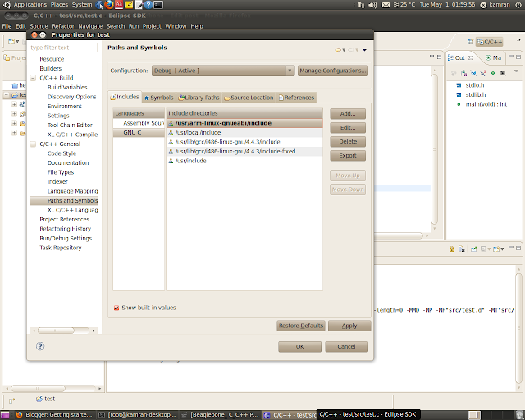The width and height of the screenshot is (525, 420).
Task: Open the Navigate menu in Eclipse
Action: click(90, 26)
